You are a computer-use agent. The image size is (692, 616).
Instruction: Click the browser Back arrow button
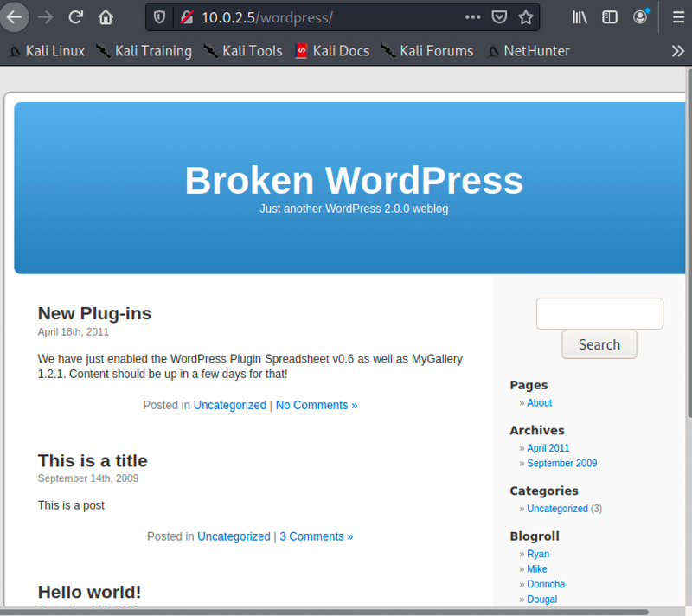click(14, 17)
